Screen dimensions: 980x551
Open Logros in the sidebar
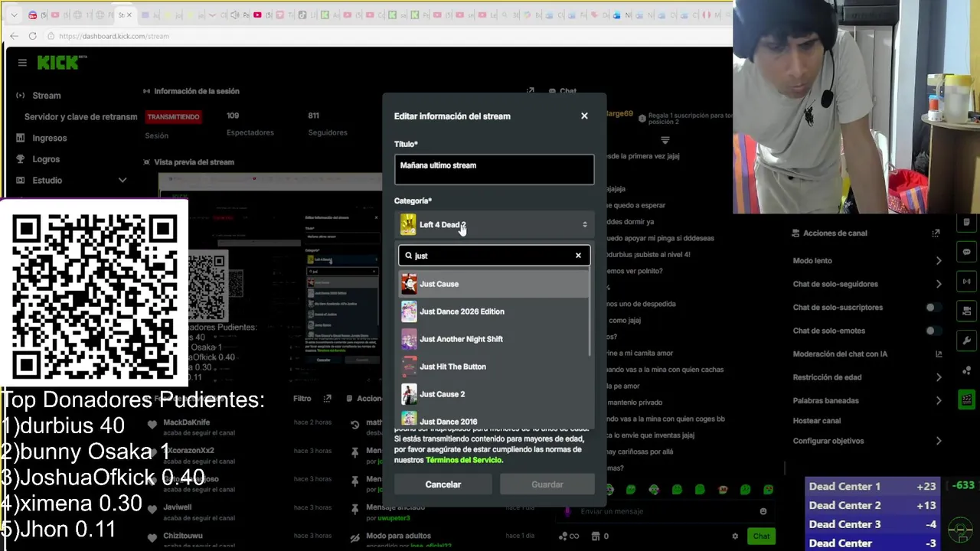(46, 159)
